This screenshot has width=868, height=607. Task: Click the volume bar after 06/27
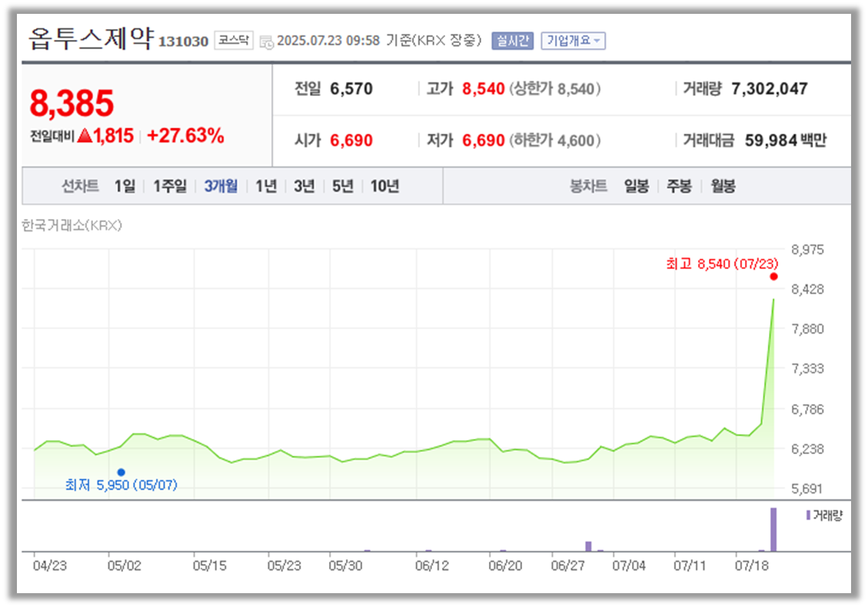click(x=588, y=547)
